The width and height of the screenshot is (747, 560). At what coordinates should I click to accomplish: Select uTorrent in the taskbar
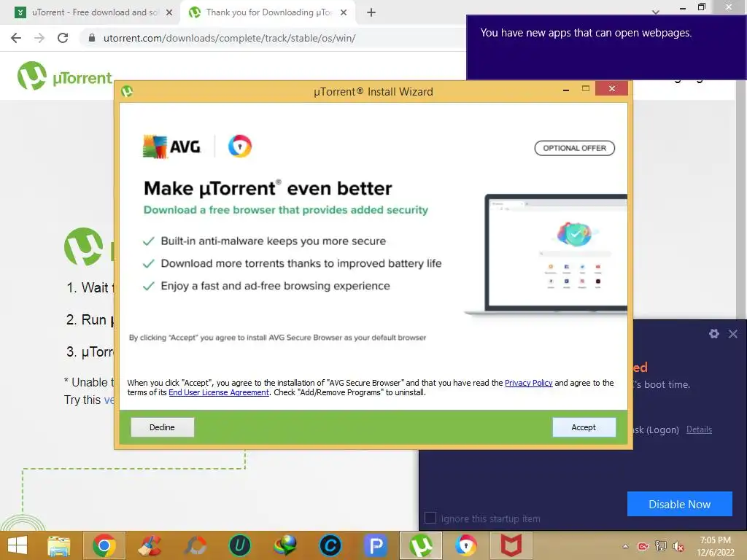(x=421, y=545)
